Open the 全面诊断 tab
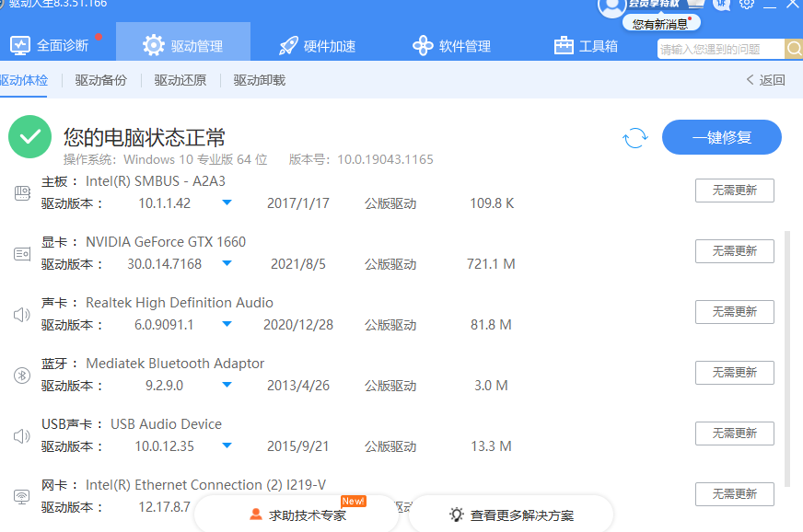 coord(50,46)
